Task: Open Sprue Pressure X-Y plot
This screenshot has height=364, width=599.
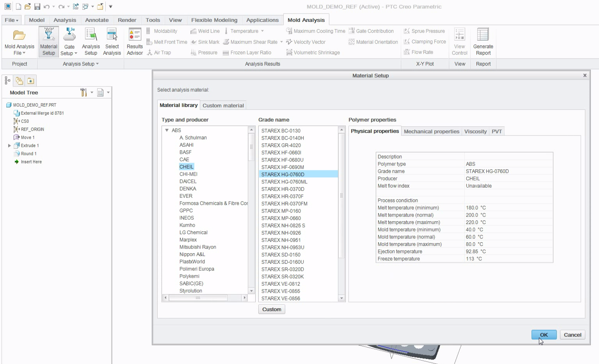Action: coord(424,31)
